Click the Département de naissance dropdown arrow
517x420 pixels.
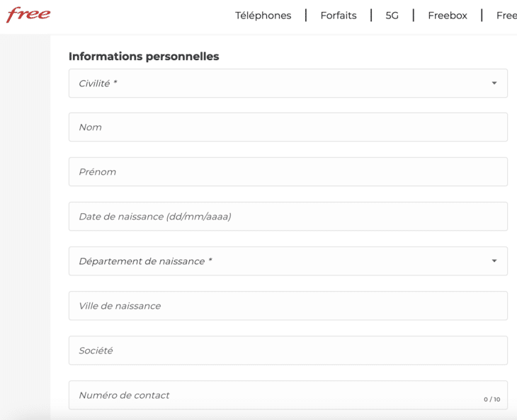pyautogui.click(x=494, y=261)
